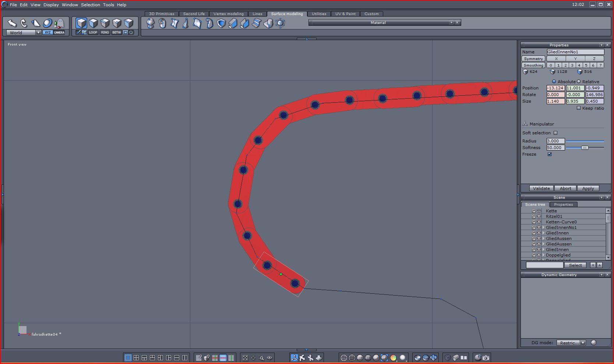Activate the rotate manipulator tool

point(24,23)
